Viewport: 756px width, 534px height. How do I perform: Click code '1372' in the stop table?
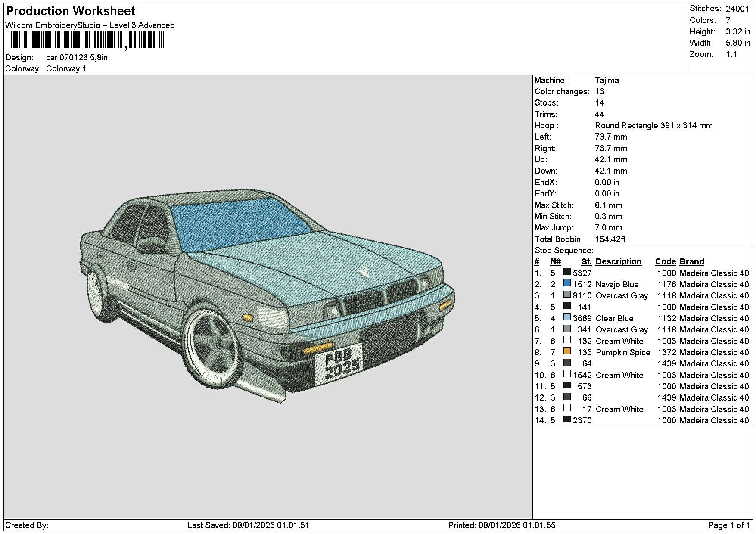[667, 353]
